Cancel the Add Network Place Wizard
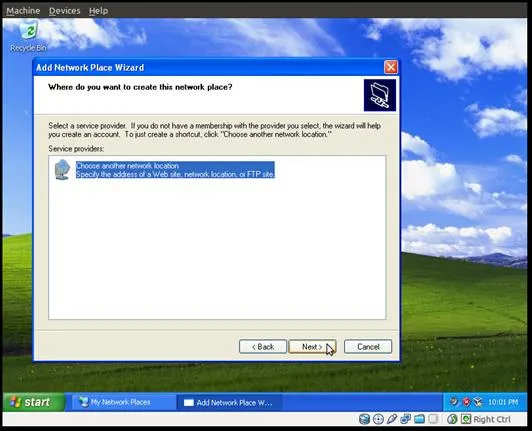Viewport: 532px width, 431px height. (368, 346)
